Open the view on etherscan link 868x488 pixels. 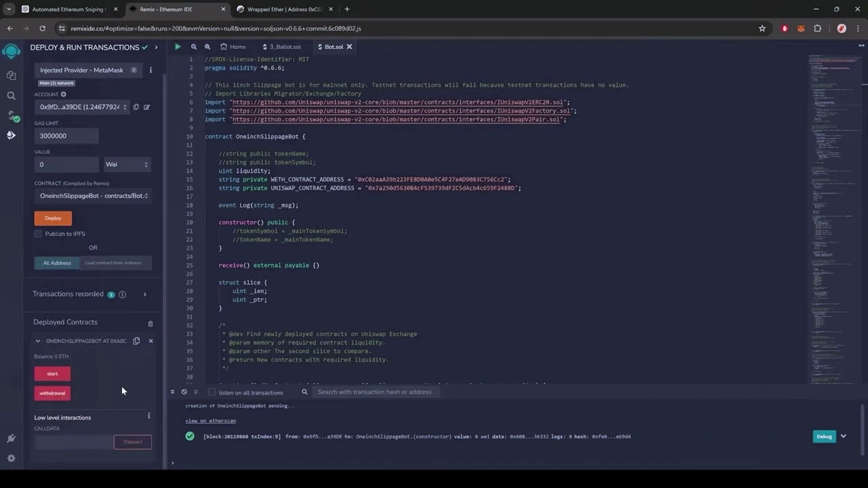(210, 421)
